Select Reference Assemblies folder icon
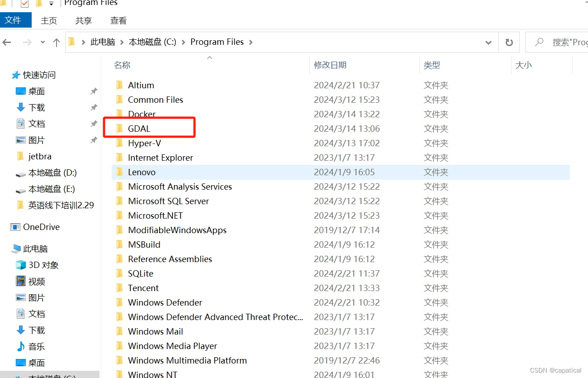Screen dimensions: 588x378 click(120, 259)
